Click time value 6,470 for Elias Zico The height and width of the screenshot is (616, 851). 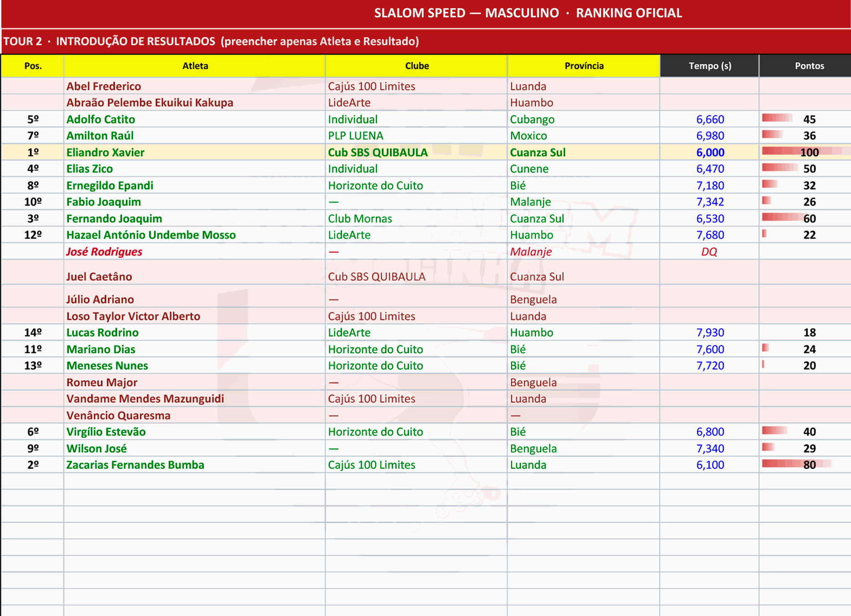point(710,169)
